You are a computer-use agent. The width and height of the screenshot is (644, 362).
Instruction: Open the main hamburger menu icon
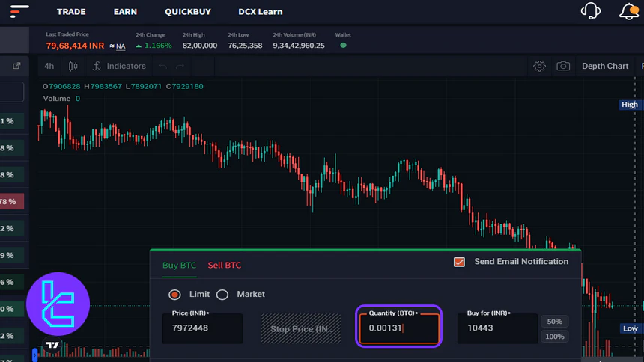point(19,11)
